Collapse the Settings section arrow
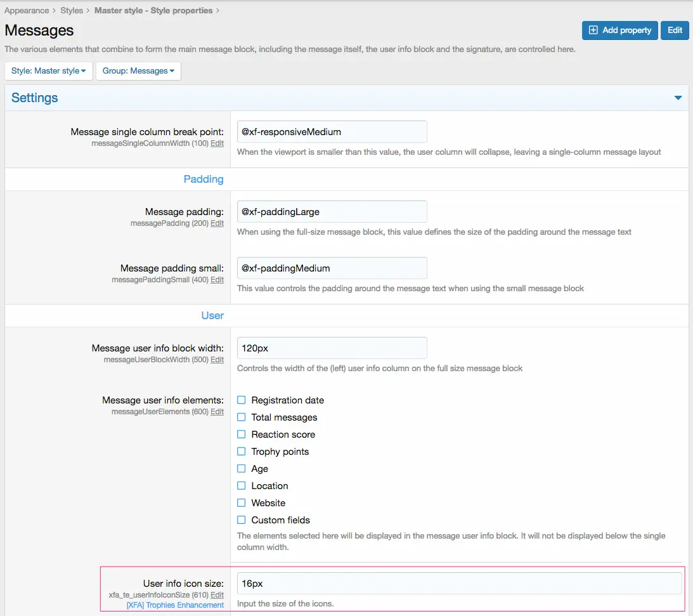693x616 pixels. 678,98
